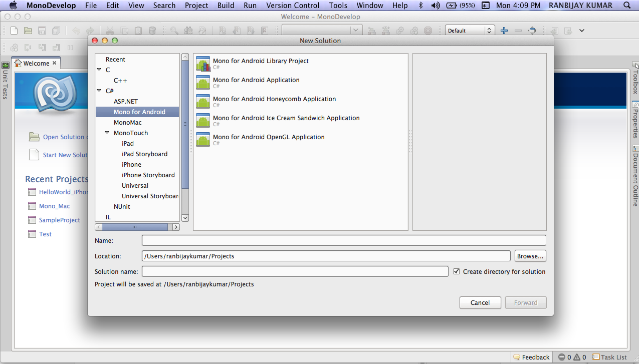Collapse the MonoTouch category

tap(106, 133)
